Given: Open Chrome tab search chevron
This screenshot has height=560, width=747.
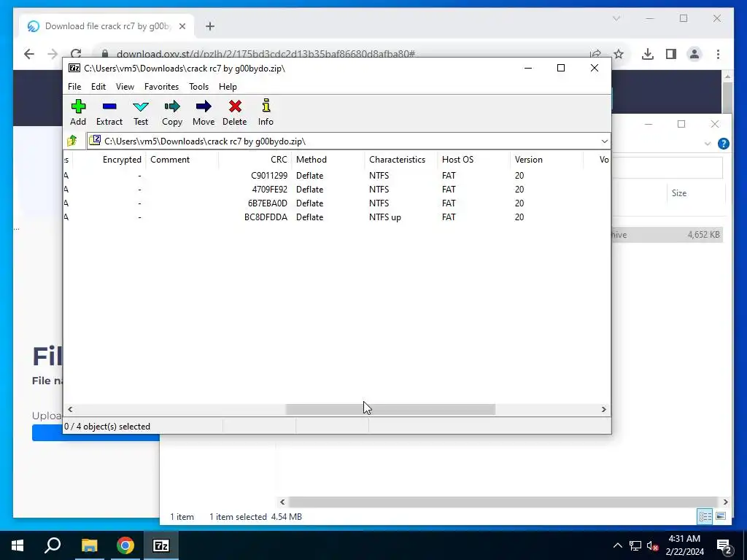Looking at the screenshot, I should click(616, 18).
